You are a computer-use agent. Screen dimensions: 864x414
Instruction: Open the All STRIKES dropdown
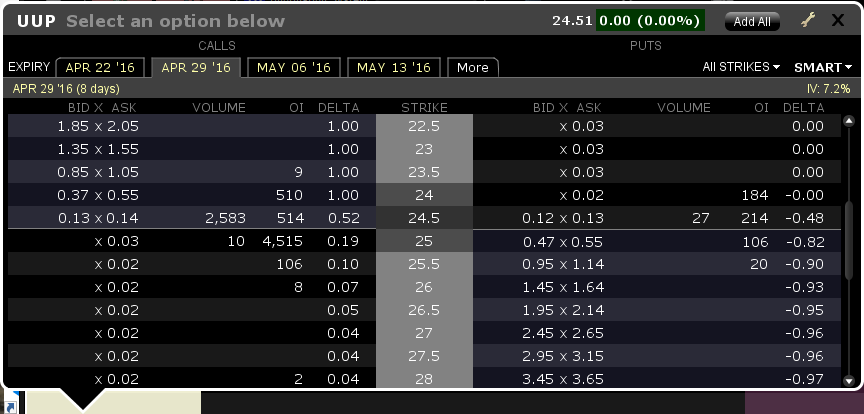click(741, 67)
